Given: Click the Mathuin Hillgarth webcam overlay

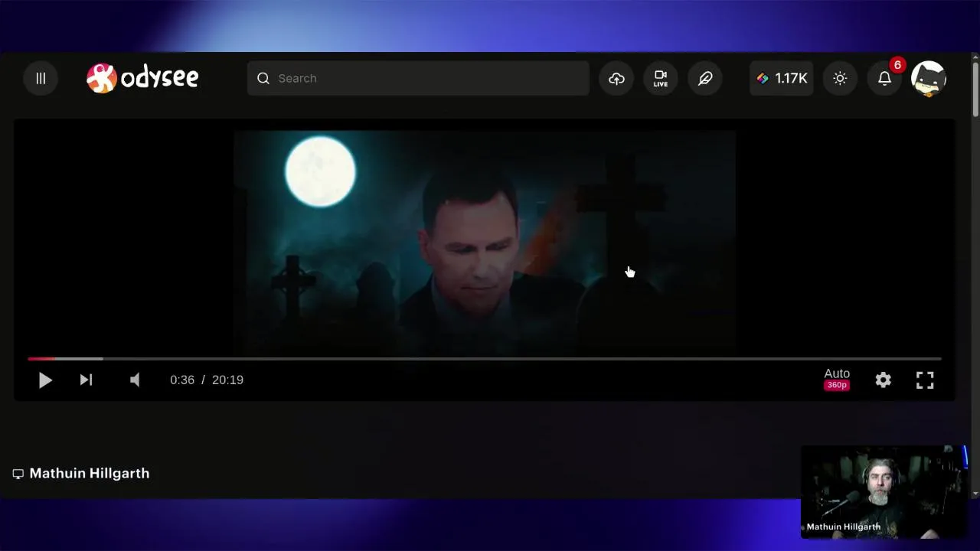Looking at the screenshot, I should tap(884, 491).
